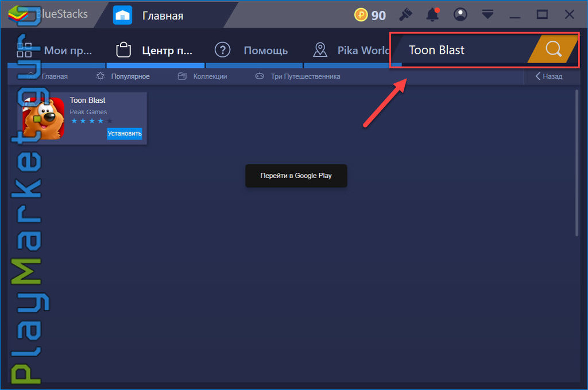Switch to the Мои приложения tab
The image size is (588, 390).
click(56, 50)
